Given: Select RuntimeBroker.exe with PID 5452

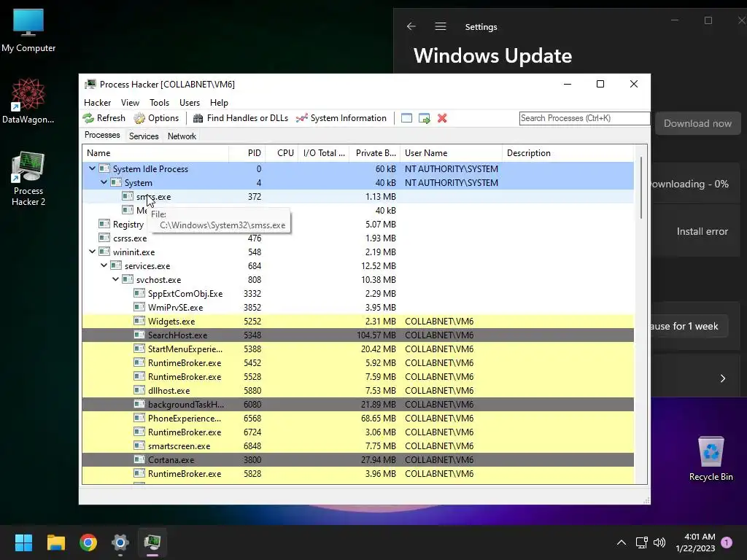Looking at the screenshot, I should 357,363.
